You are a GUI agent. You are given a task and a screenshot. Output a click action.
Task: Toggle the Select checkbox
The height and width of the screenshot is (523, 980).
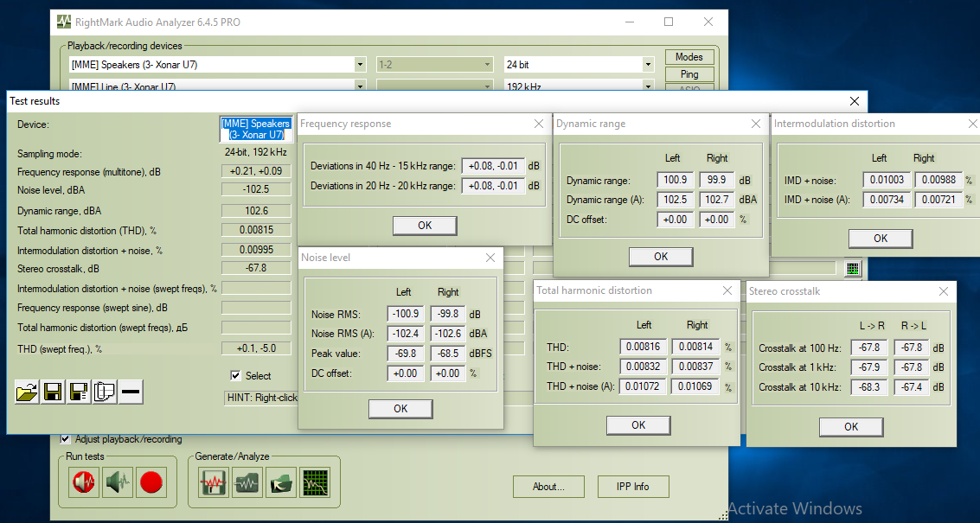click(235, 375)
